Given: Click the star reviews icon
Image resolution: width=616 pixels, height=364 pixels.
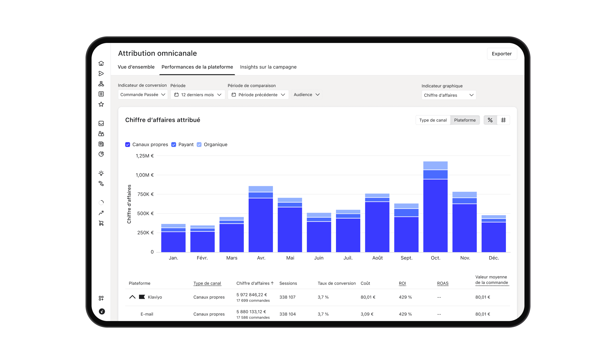Looking at the screenshot, I should click(101, 104).
